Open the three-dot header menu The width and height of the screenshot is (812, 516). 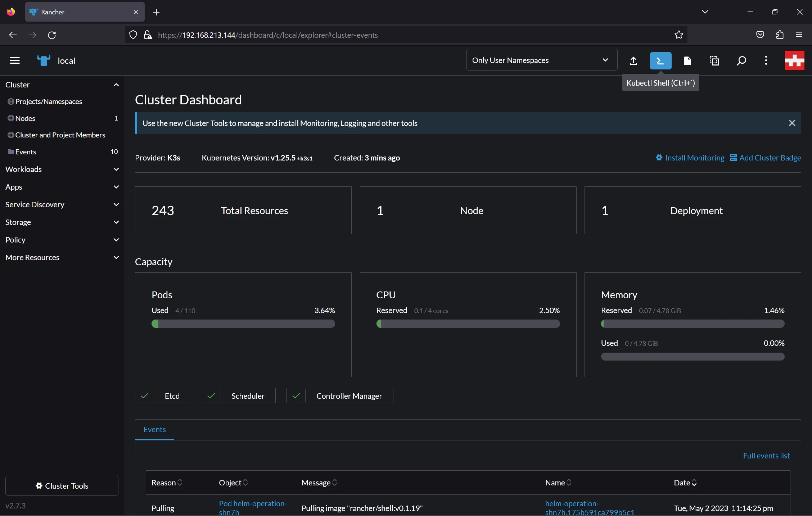[x=766, y=60]
